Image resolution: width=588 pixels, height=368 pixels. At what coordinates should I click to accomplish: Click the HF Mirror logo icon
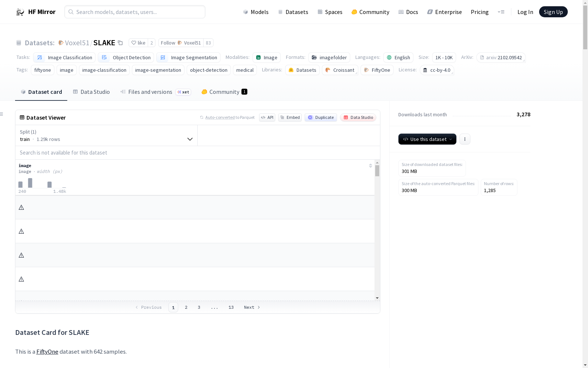[x=20, y=12]
